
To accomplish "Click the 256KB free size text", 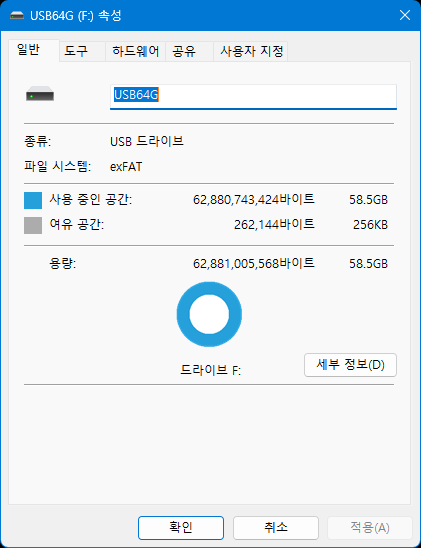I will 370,225.
